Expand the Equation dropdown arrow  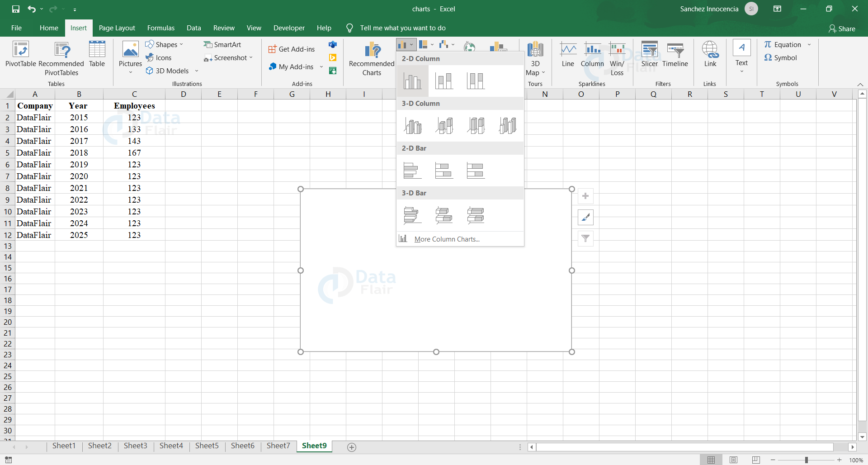click(x=809, y=44)
